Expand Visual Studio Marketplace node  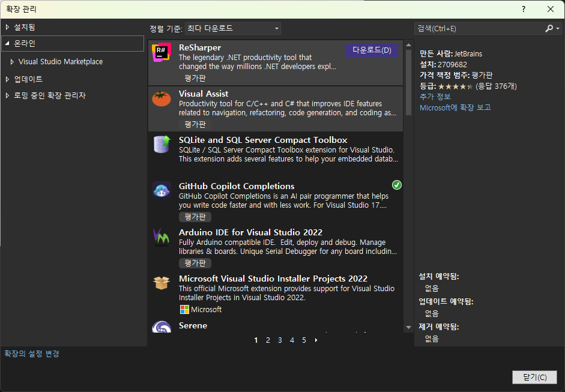tap(12, 62)
